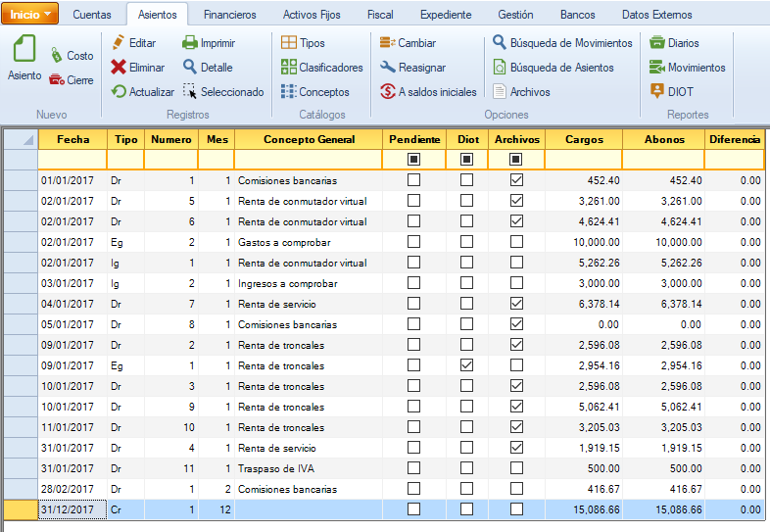
Task: Open the Inicio dropdown menu
Action: (32, 15)
